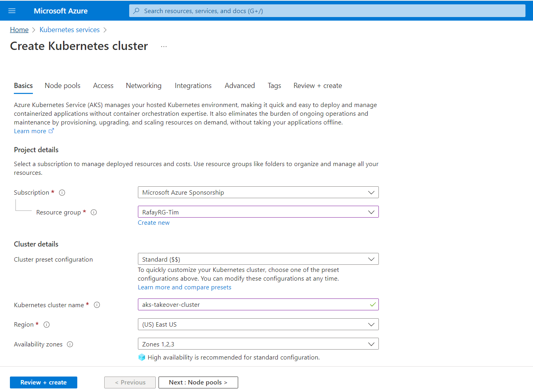Open the Integrations tab
This screenshot has width=533, height=392.
193,86
